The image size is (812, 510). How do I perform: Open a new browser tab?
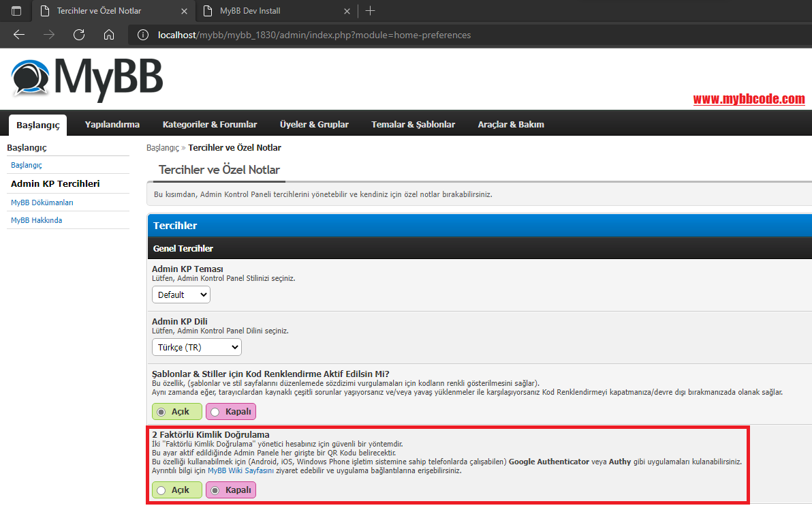click(x=370, y=11)
